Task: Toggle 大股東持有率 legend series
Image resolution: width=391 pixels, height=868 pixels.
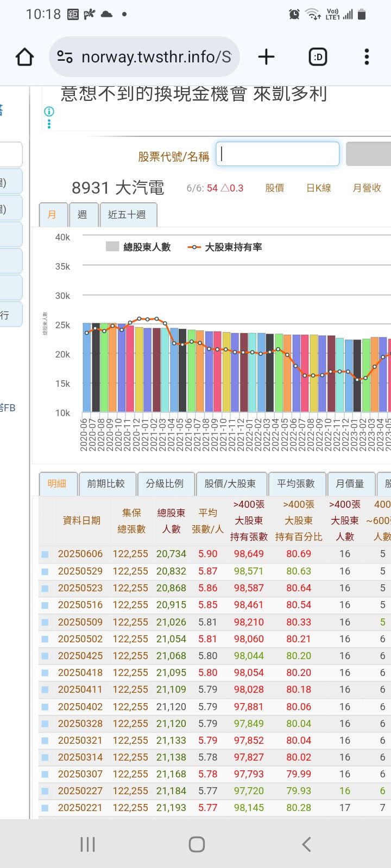Action: point(225,247)
